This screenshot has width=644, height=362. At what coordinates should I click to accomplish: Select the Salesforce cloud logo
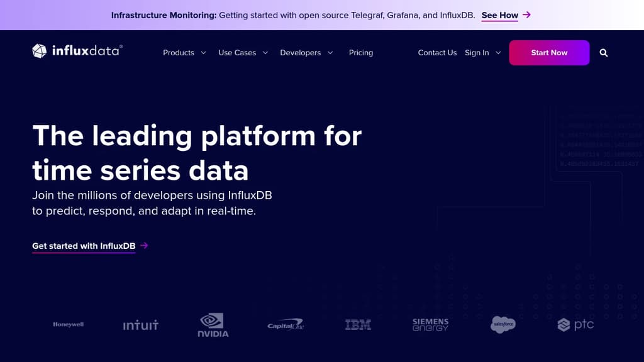[x=502, y=324]
